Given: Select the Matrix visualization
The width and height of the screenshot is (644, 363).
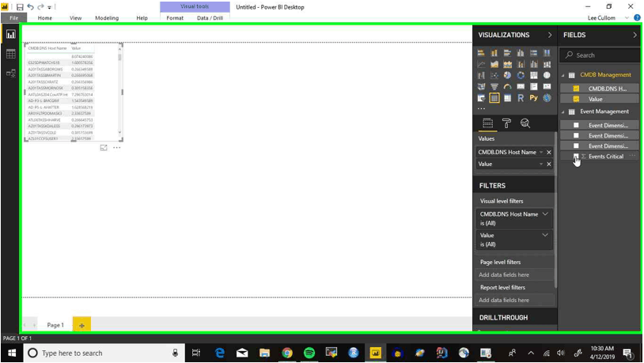Looking at the screenshot, I should point(507,98).
